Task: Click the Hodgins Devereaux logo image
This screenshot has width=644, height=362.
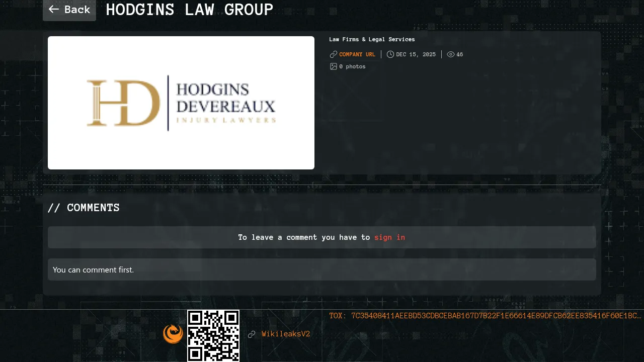Action: tap(181, 103)
